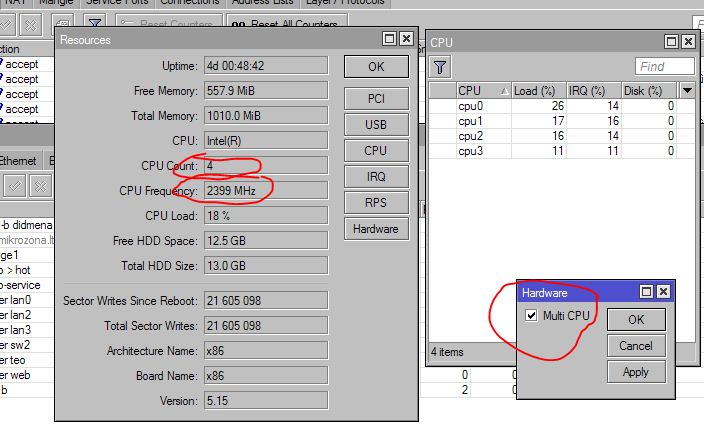Select the 'er web' interface row
The width and height of the screenshot is (704, 443).
[x=27, y=375]
